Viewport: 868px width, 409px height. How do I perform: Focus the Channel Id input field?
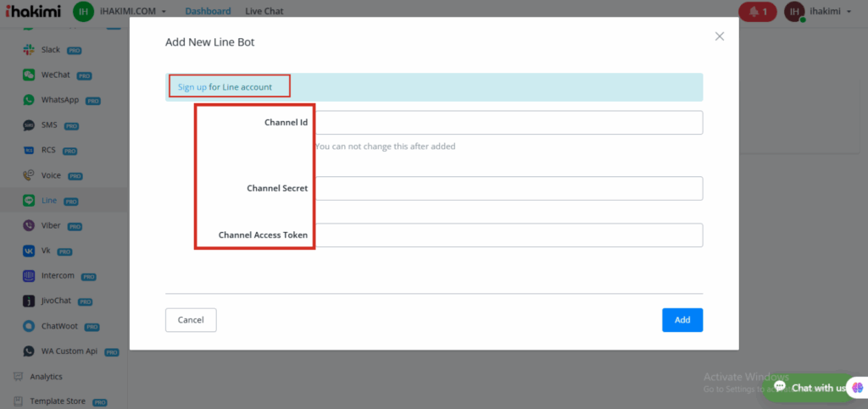(507, 123)
